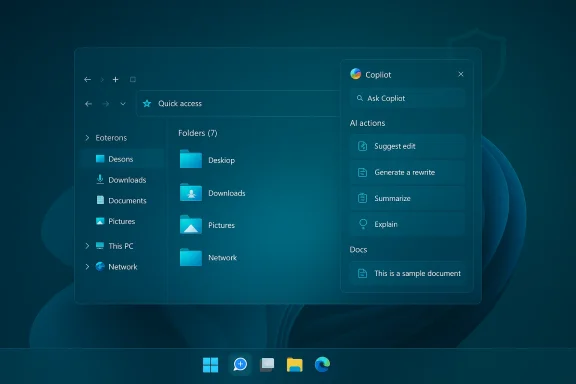Launch File Explorer from the taskbar
576x384 pixels.
coord(295,365)
